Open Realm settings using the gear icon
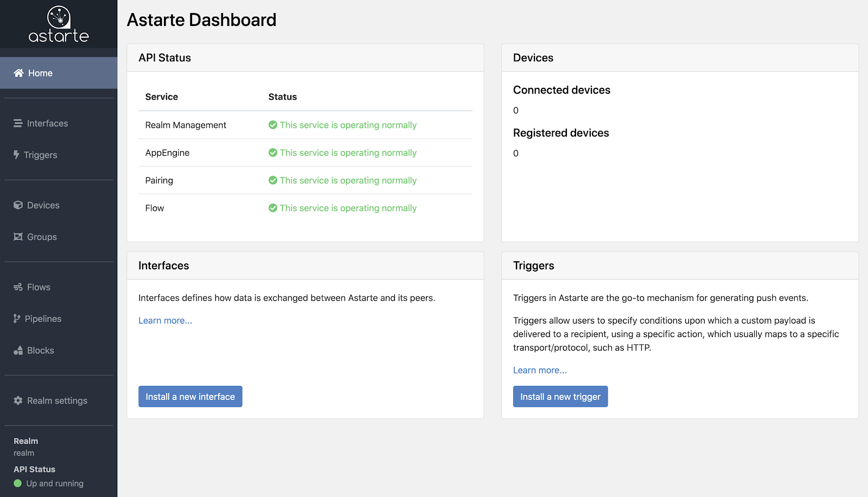The width and height of the screenshot is (868, 497). point(17,401)
